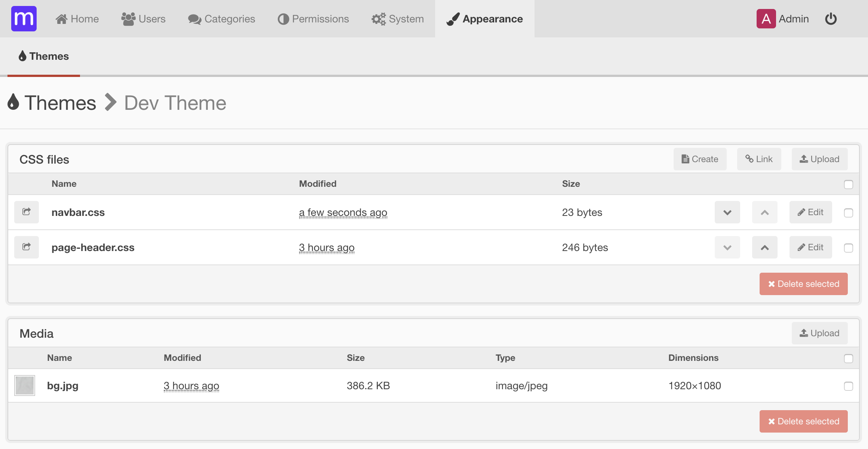The width and height of the screenshot is (868, 449).
Task: Click Upload in the Media panel
Action: click(x=819, y=333)
